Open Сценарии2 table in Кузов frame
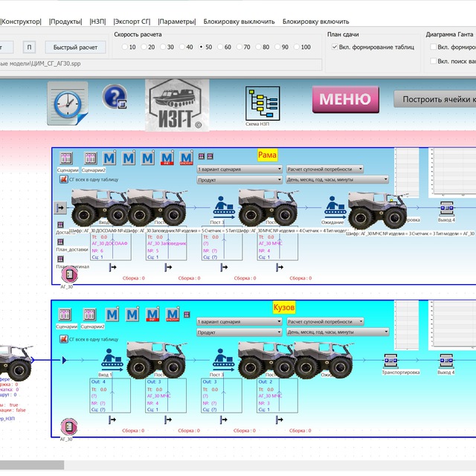 click(x=89, y=315)
